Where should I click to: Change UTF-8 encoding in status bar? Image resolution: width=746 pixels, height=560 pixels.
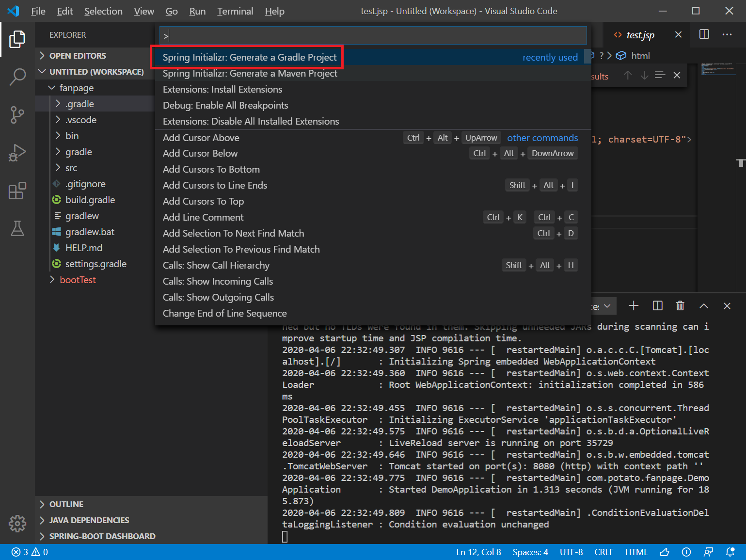(571, 552)
